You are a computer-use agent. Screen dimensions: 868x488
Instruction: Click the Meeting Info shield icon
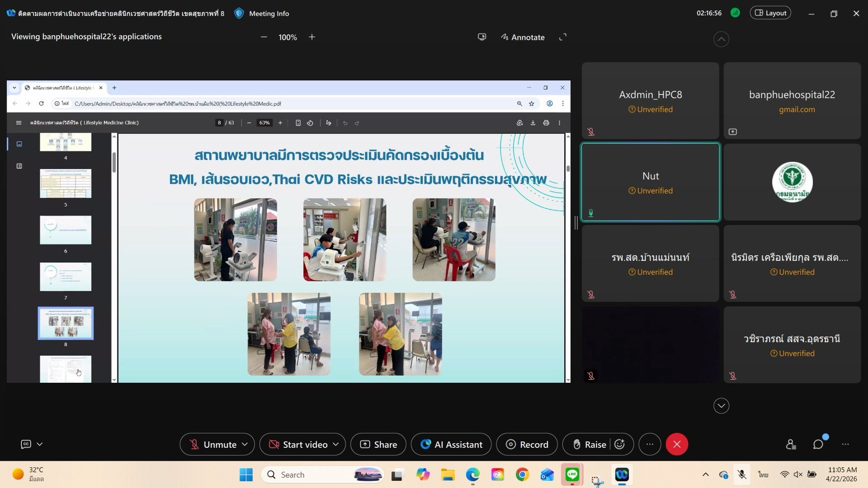tap(239, 14)
